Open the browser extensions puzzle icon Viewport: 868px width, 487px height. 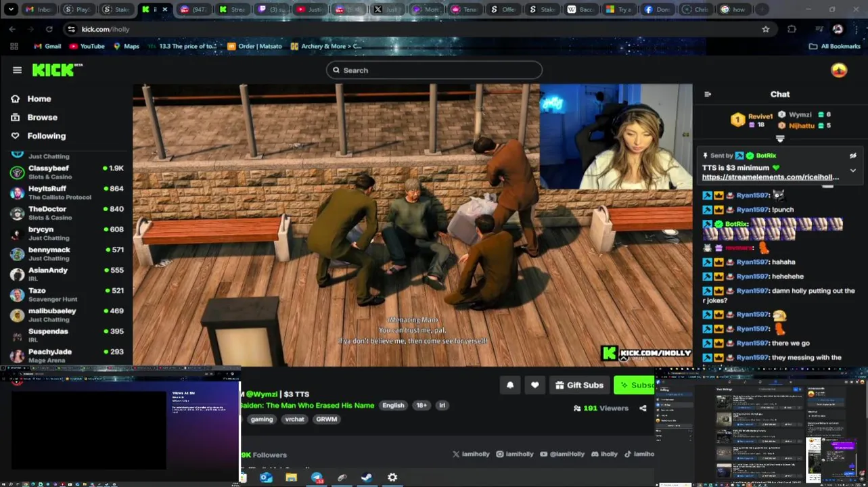click(792, 29)
